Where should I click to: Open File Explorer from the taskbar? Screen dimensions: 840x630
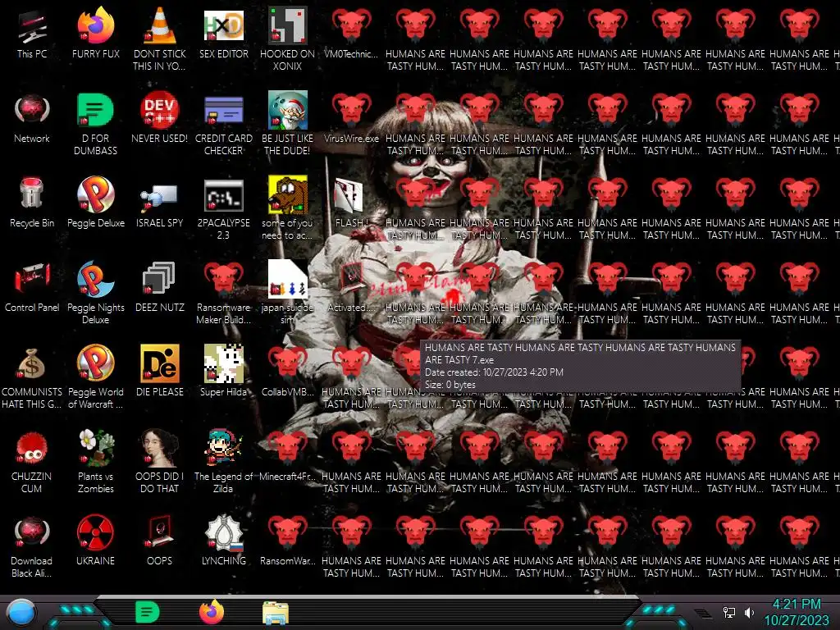276,613
